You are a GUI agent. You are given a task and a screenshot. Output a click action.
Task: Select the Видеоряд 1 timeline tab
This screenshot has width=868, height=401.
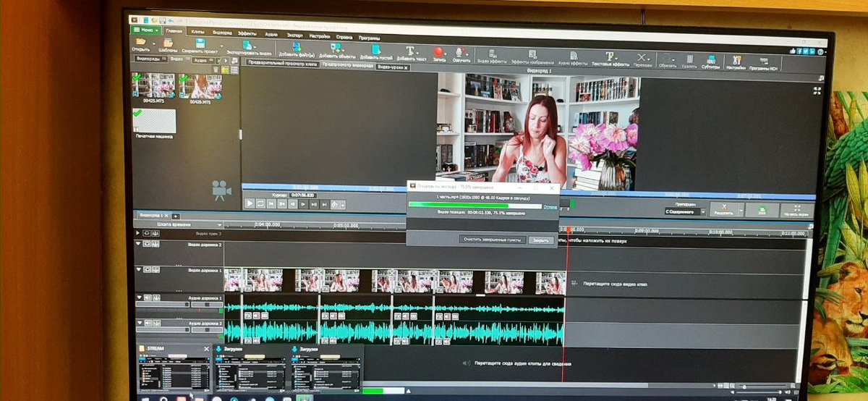click(152, 215)
